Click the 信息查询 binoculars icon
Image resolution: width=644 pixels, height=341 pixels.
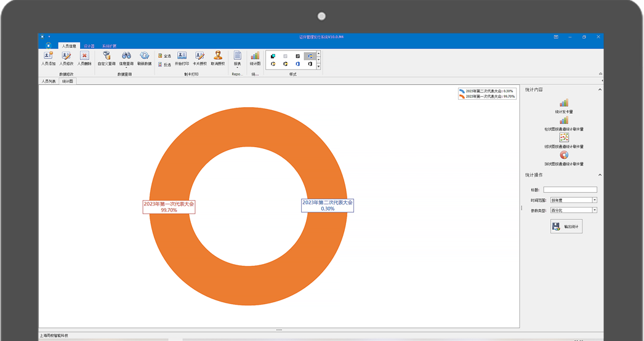coord(126,55)
